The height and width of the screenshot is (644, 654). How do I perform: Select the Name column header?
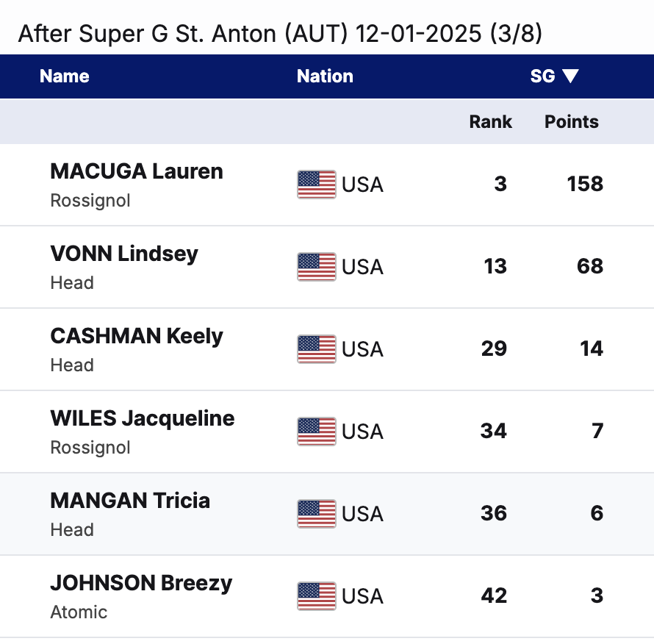pyautogui.click(x=65, y=76)
